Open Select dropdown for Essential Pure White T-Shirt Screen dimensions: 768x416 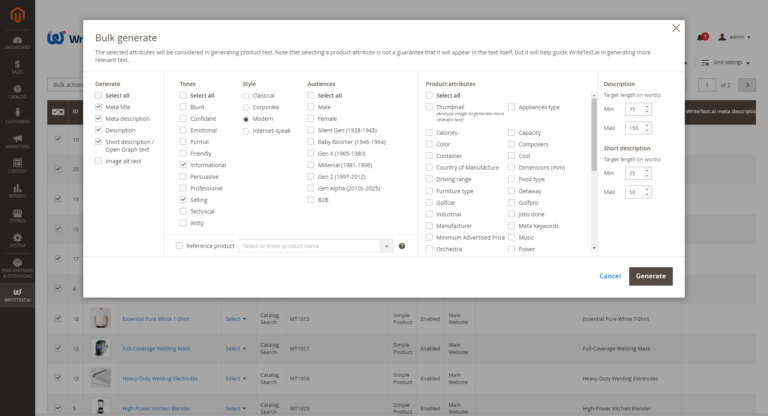pyautogui.click(x=236, y=319)
